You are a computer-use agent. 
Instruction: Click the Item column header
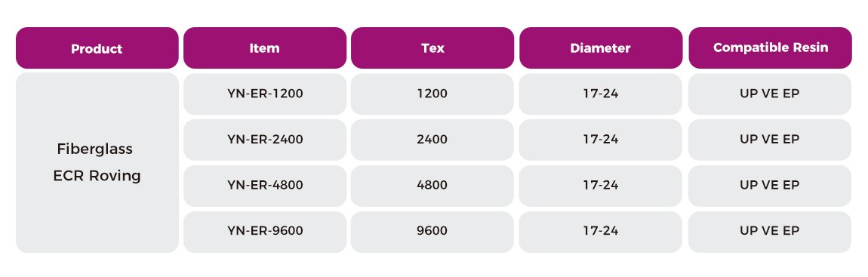click(x=265, y=48)
